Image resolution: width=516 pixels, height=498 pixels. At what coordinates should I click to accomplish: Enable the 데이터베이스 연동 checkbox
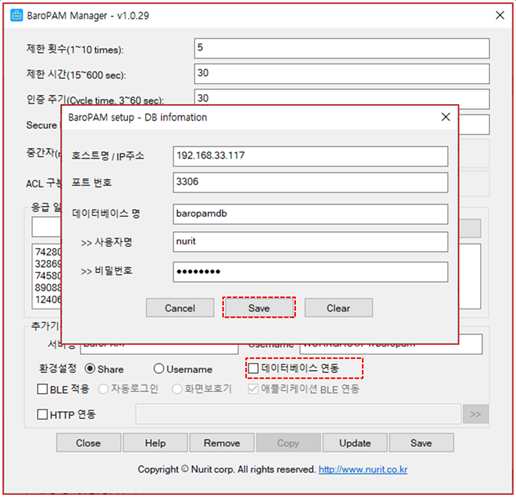pyautogui.click(x=253, y=368)
